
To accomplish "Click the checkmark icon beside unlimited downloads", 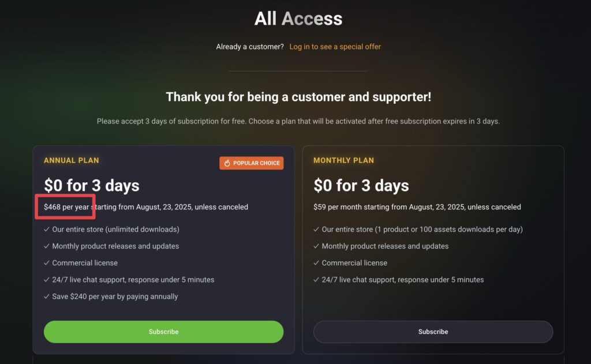I will 47,229.
